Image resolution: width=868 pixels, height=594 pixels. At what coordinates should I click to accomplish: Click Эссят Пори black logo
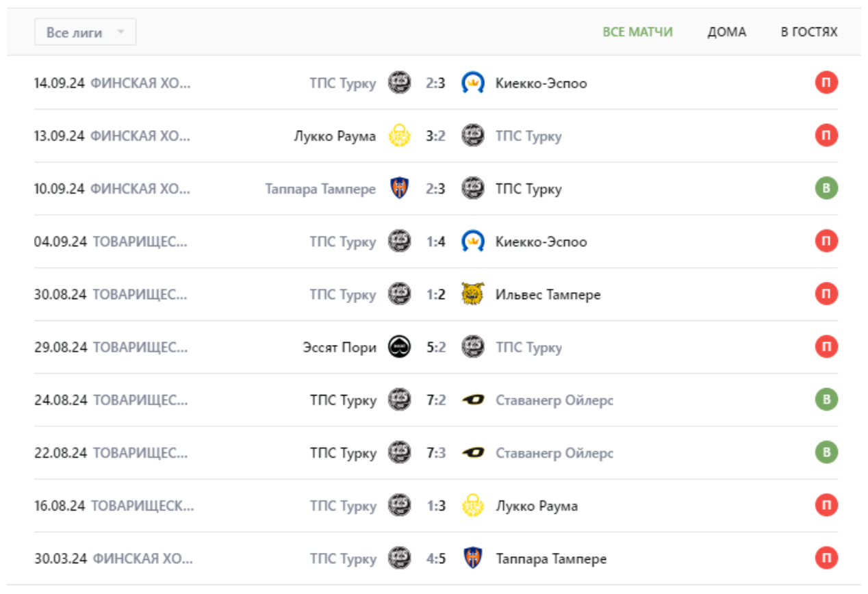[399, 348]
